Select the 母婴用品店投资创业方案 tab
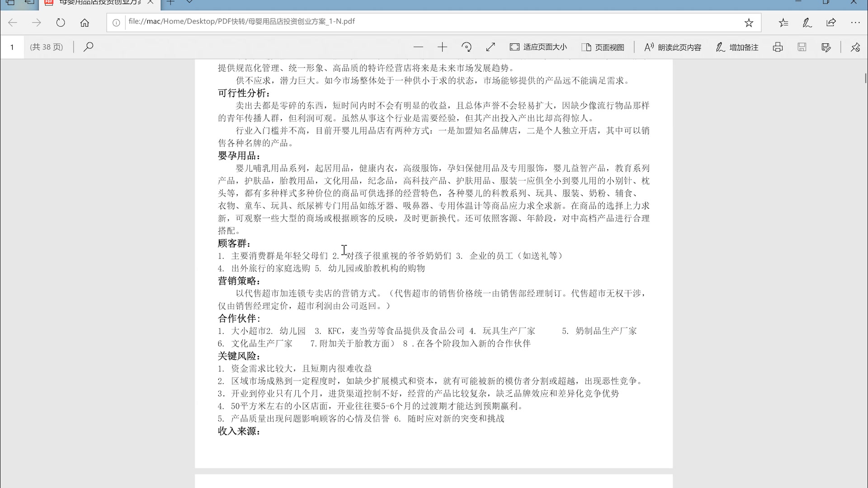The height and width of the screenshot is (488, 868). pyautogui.click(x=99, y=3)
